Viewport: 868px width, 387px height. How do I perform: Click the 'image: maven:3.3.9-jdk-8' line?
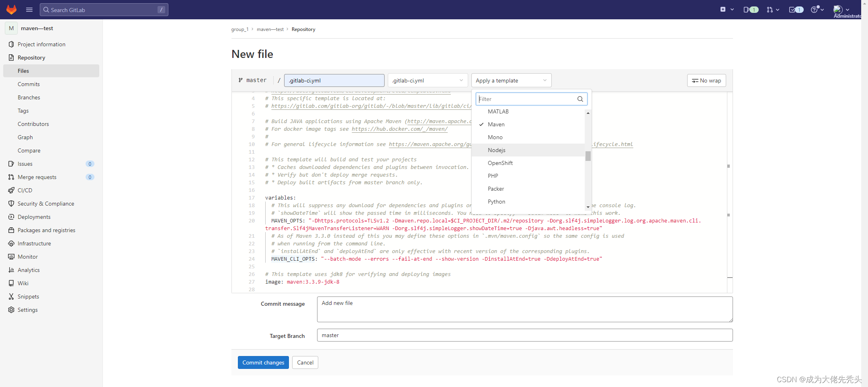pos(302,282)
